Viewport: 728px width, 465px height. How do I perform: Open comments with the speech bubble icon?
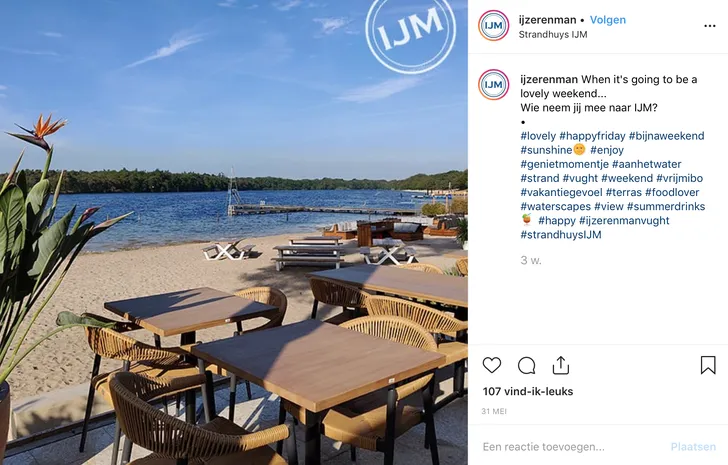[526, 366]
